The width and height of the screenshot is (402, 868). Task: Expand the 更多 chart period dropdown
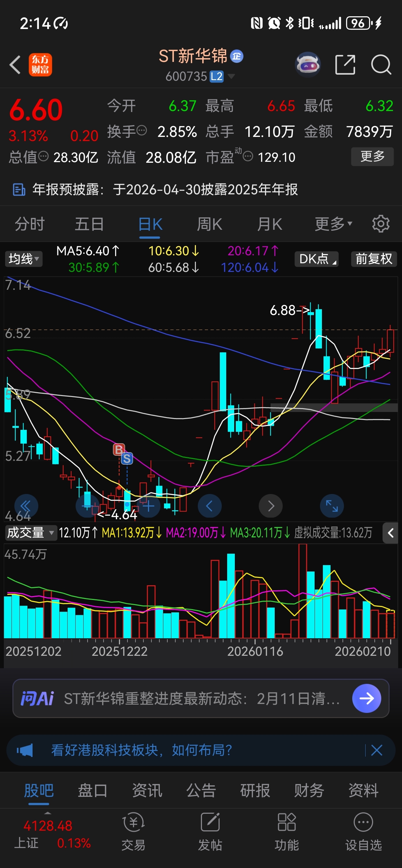click(334, 224)
